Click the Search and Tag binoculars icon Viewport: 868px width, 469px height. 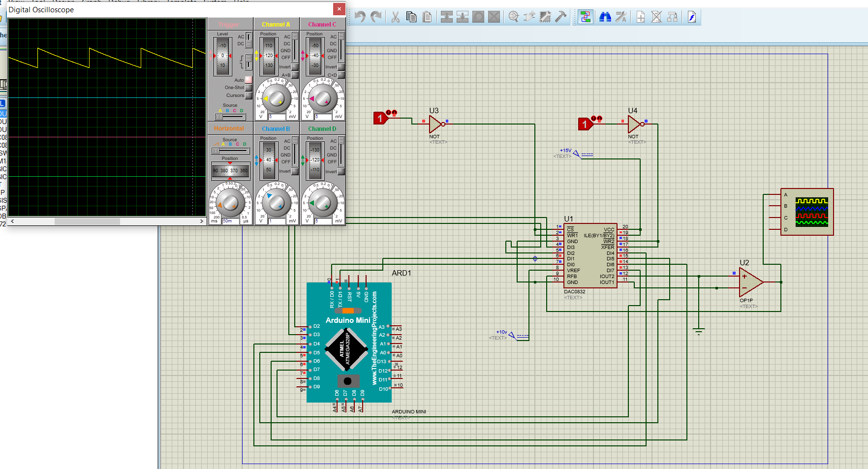click(605, 17)
